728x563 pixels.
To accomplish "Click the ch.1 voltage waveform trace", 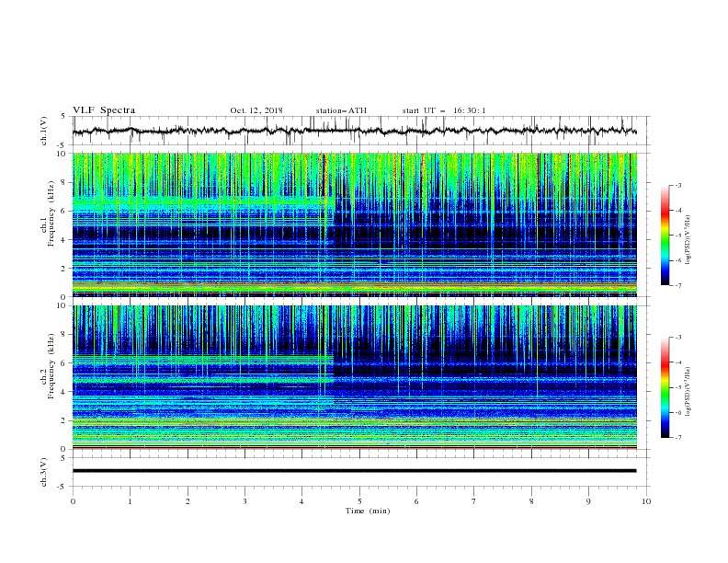I will [x=354, y=131].
